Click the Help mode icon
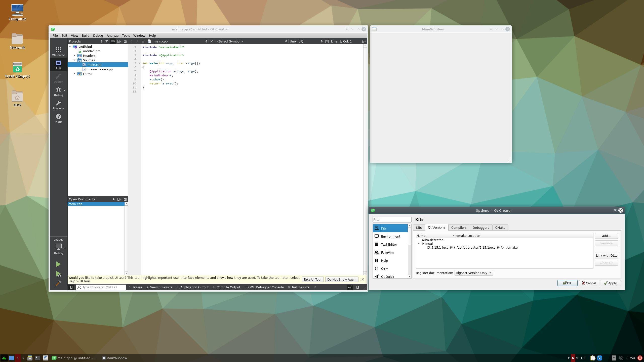Viewport: 644px width, 362px height. pos(58,118)
